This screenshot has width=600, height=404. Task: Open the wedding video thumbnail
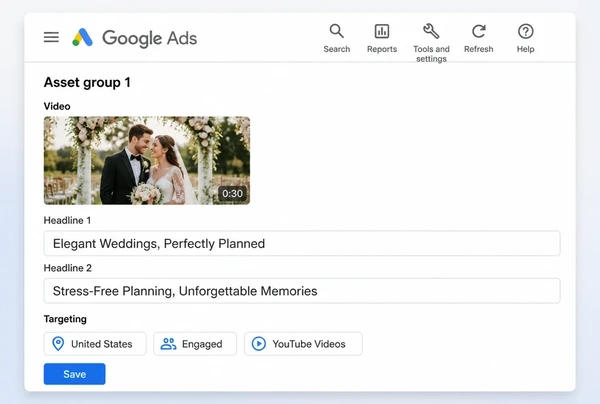pyautogui.click(x=147, y=160)
